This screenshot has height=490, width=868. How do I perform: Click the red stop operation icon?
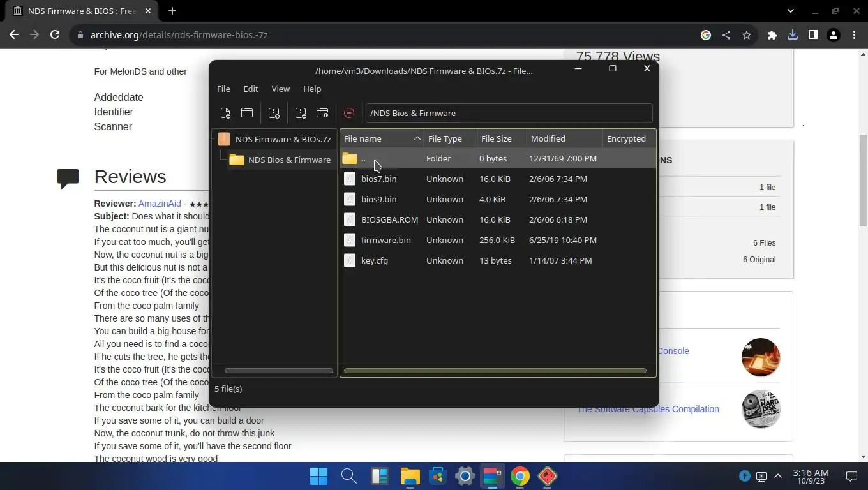[x=349, y=113]
